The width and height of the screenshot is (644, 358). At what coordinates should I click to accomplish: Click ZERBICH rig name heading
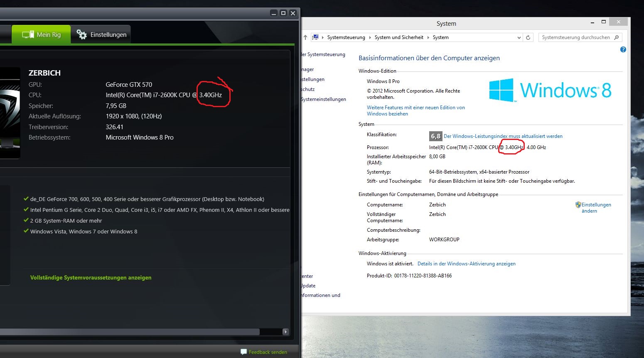44,73
